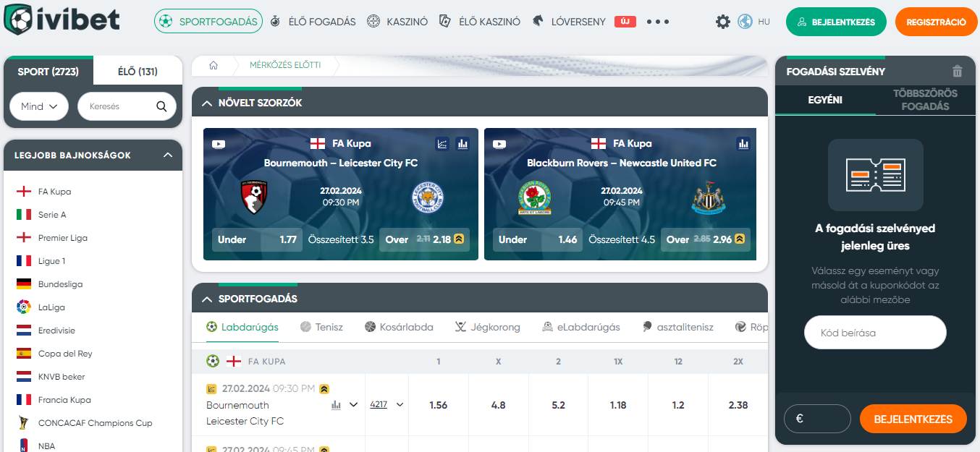Focus the euro stake amount field
The image size is (980, 452).
(817, 419)
